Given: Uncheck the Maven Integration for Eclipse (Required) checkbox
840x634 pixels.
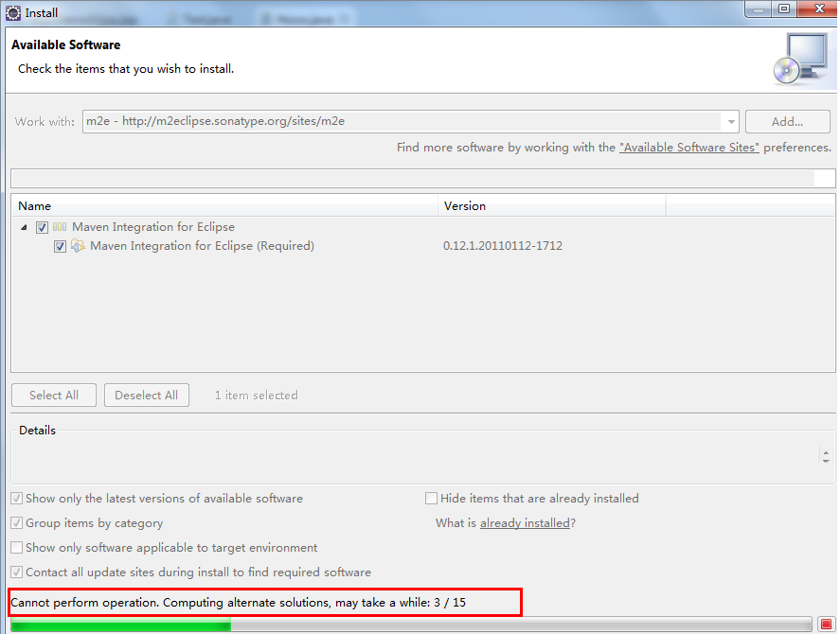Looking at the screenshot, I should 60,246.
